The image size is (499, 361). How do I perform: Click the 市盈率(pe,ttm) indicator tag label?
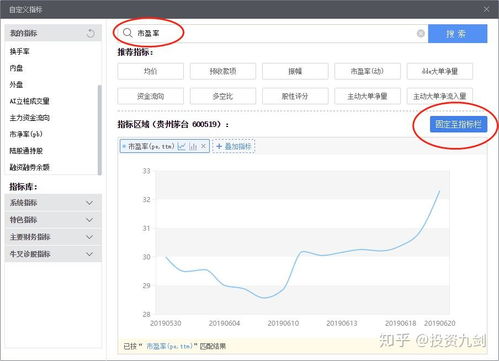(x=151, y=146)
